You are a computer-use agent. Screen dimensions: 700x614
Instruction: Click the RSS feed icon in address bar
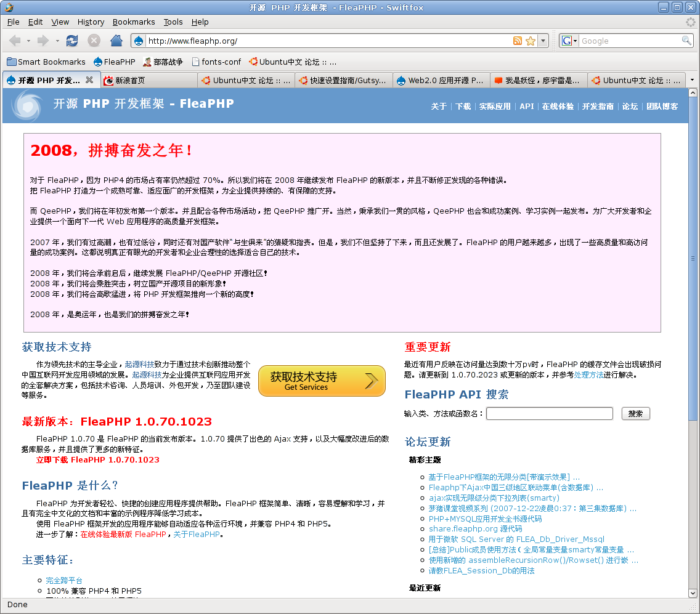pos(518,41)
